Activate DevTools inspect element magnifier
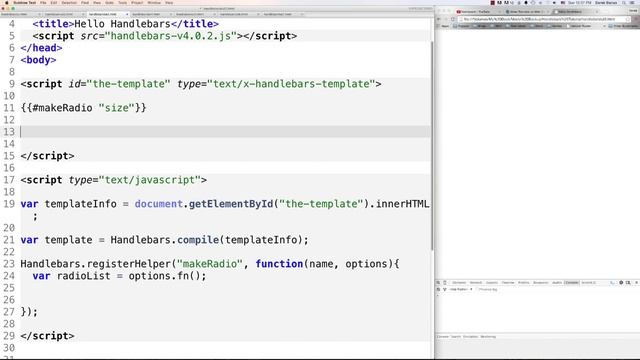The width and height of the screenshot is (640, 360). tap(438, 282)
